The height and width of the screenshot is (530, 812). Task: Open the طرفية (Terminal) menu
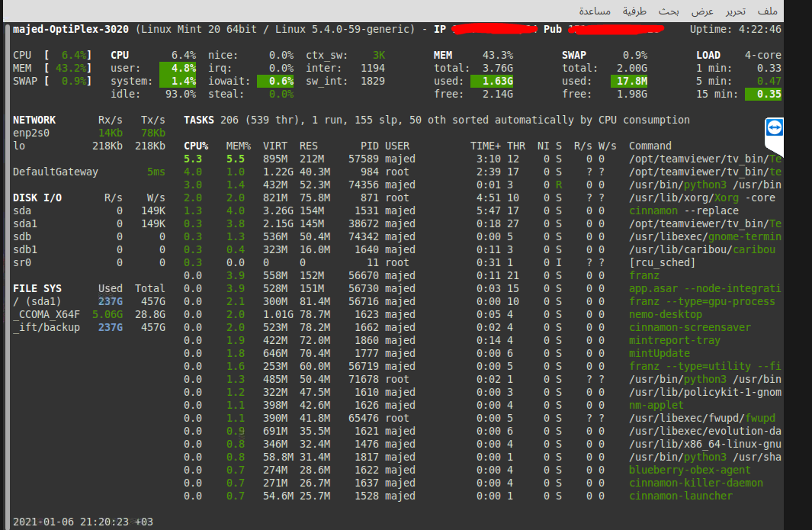click(634, 11)
